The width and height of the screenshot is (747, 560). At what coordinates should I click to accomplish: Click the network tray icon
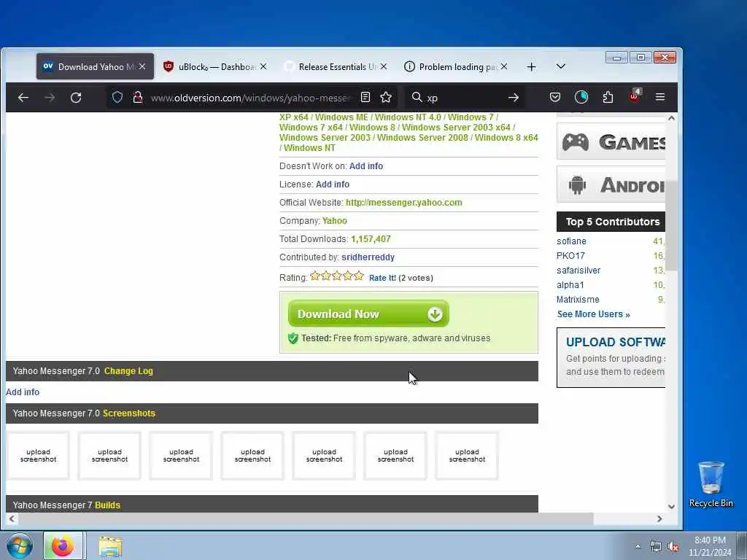click(656, 547)
